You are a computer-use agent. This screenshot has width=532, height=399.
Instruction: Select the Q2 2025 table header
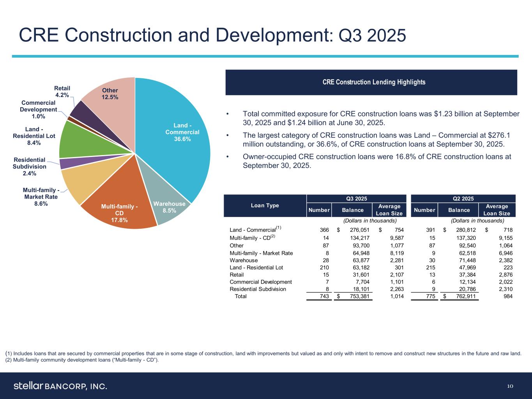point(463,198)
